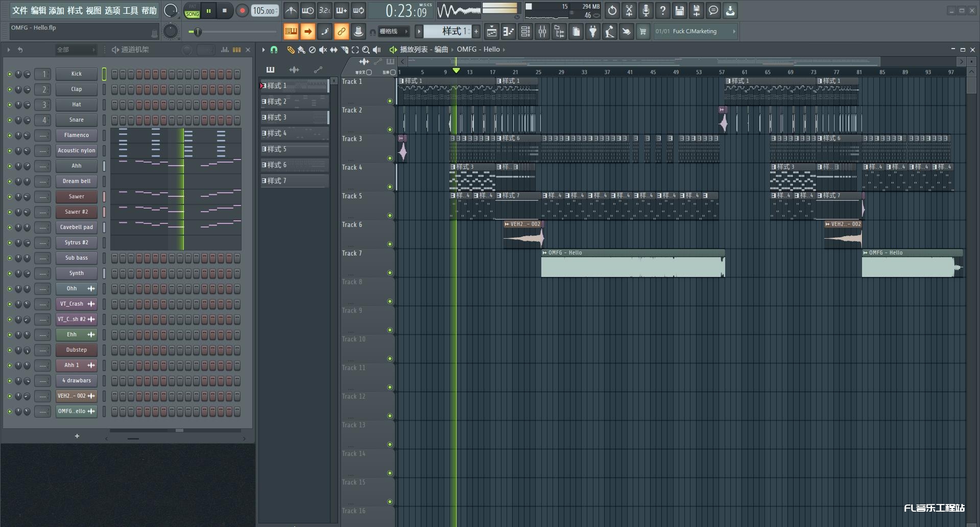Mute Track 3 green switch
The height and width of the screenshot is (527, 980).
coord(390,158)
